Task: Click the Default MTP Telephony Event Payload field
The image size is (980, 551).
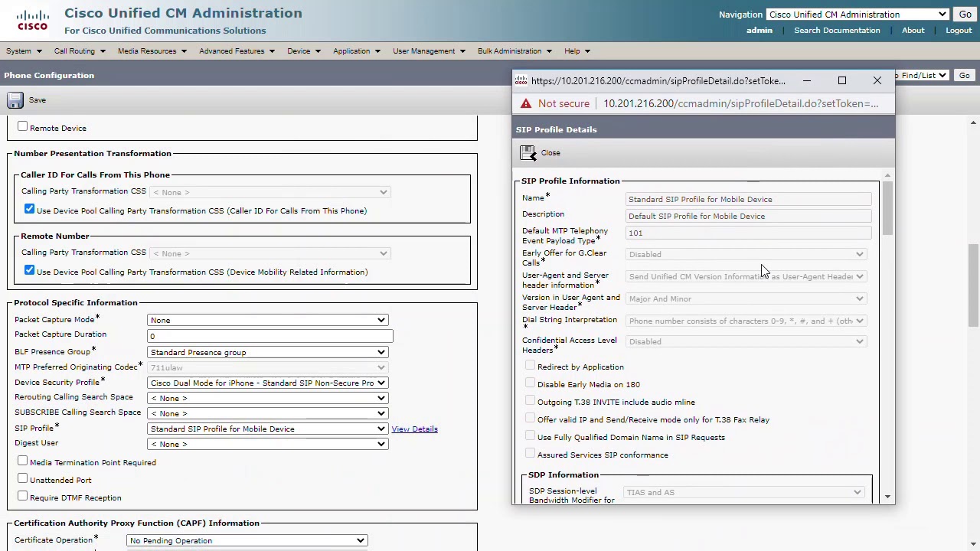Action: (x=748, y=233)
